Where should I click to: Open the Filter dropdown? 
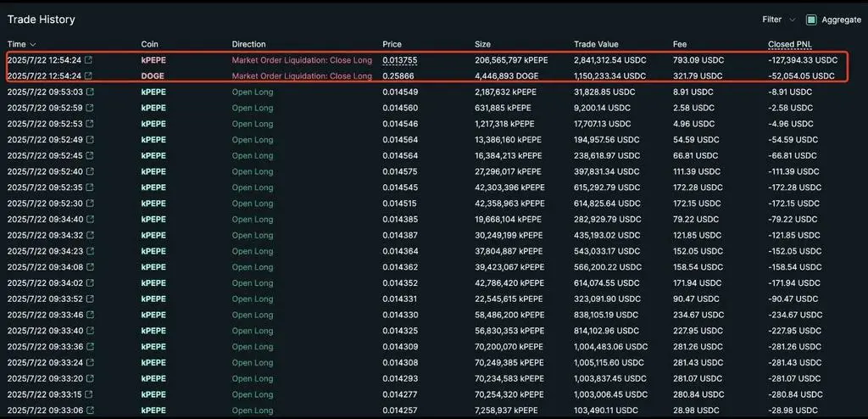[779, 20]
